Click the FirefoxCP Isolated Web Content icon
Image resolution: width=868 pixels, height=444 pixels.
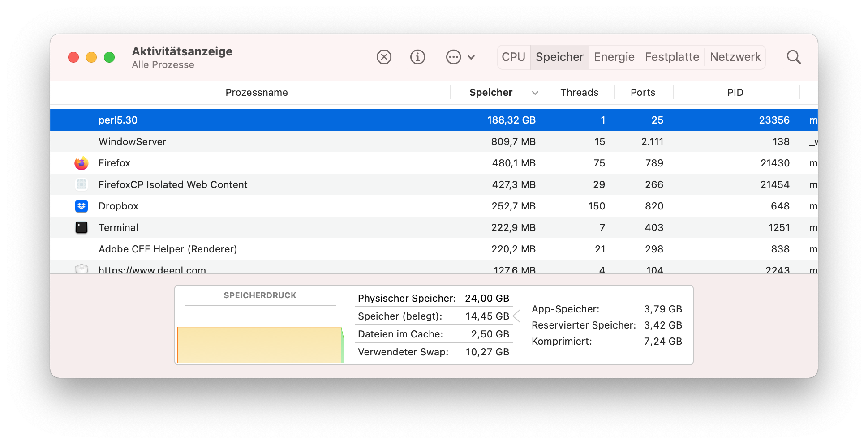[x=82, y=184]
